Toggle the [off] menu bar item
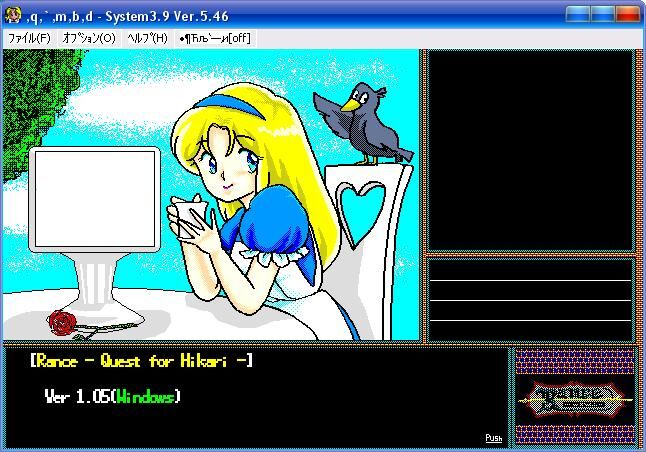Image resolution: width=646 pixels, height=452 pixels. point(215,39)
